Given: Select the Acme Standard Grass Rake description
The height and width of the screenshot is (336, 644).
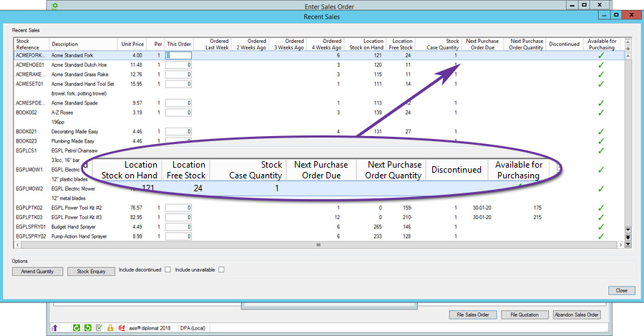Looking at the screenshot, I should tap(79, 75).
